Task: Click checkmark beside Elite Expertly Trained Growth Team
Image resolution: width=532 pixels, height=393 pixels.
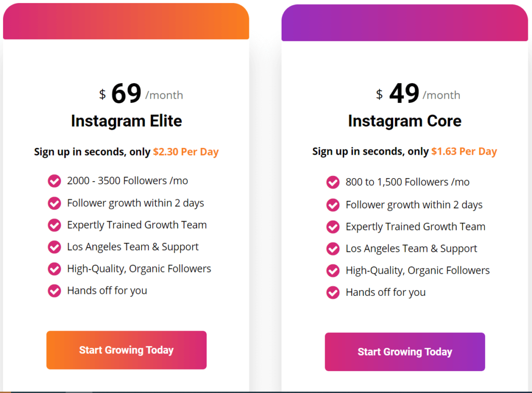Action: [54, 225]
